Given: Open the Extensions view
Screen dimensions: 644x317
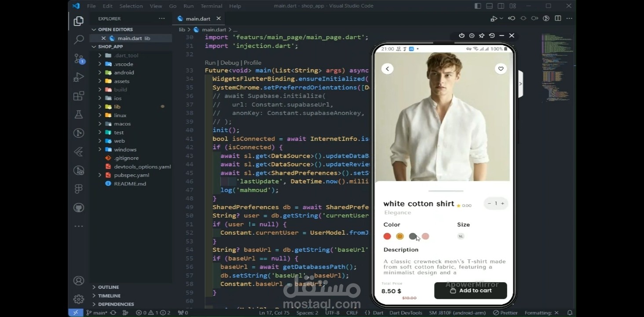Looking at the screenshot, I should 79,96.
